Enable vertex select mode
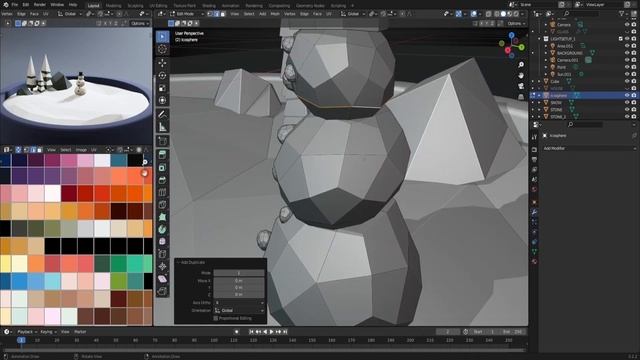This screenshot has width=640, height=360. coord(210,14)
